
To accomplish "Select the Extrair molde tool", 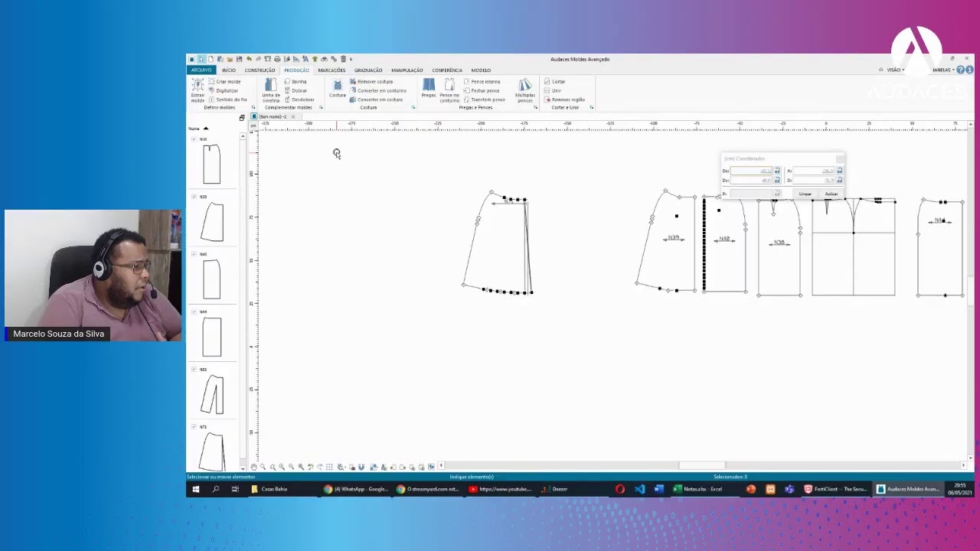I will click(198, 90).
